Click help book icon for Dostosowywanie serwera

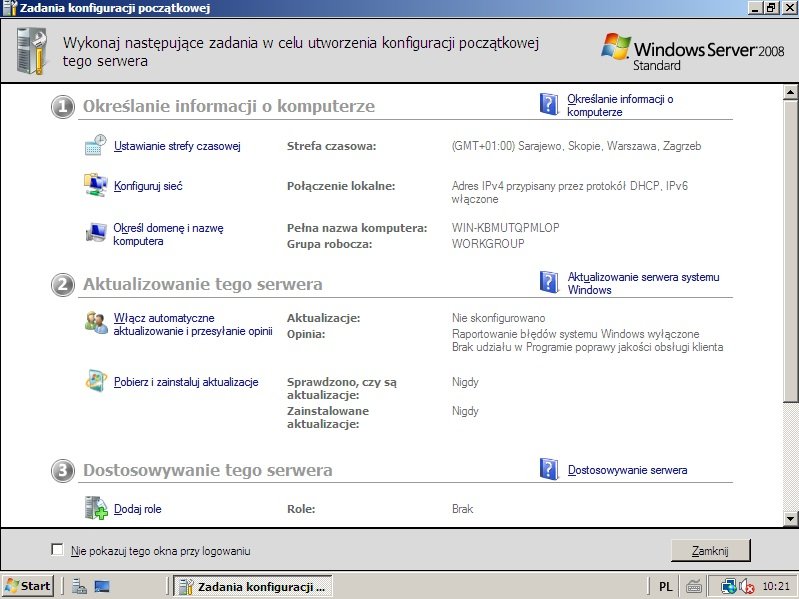click(549, 469)
